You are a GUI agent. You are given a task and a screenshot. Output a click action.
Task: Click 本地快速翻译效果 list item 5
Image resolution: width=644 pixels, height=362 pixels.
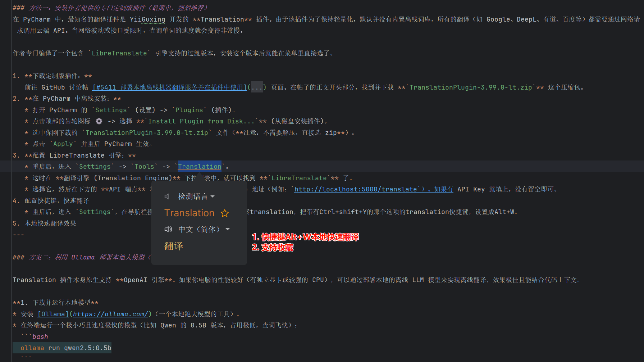click(44, 223)
